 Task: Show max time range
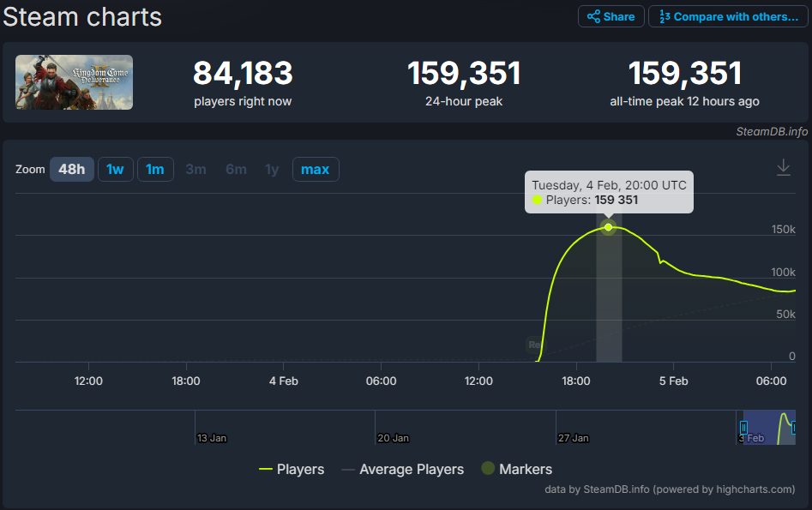pos(316,170)
